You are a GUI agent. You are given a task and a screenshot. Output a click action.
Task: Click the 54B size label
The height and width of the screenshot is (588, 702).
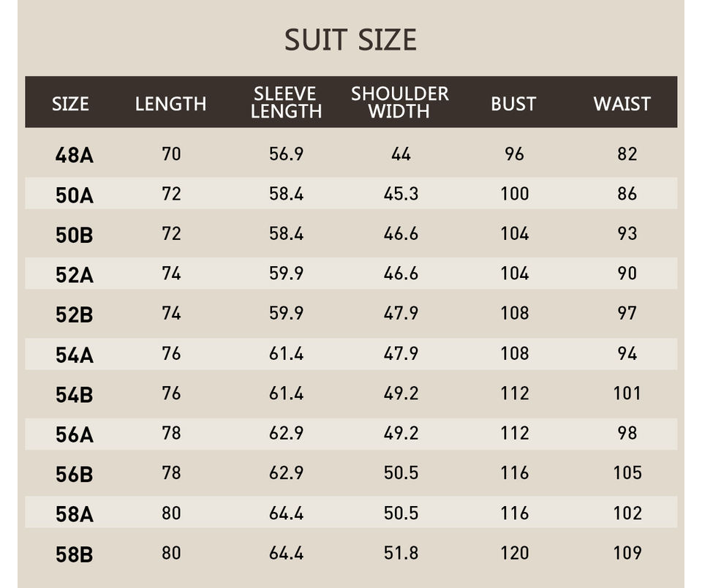(74, 396)
